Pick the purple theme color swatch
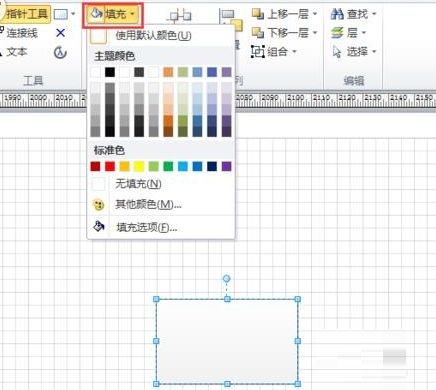The height and width of the screenshot is (390, 436). pyautogui.click(x=226, y=72)
